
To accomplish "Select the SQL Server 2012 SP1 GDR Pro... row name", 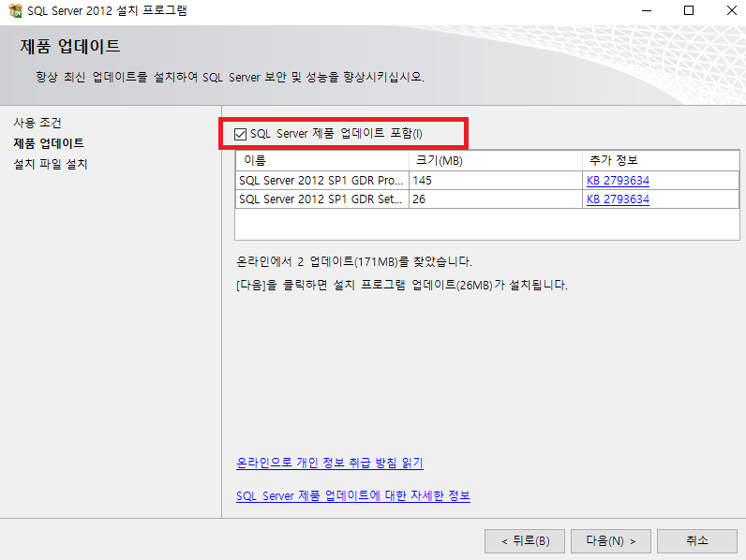I will [x=322, y=181].
